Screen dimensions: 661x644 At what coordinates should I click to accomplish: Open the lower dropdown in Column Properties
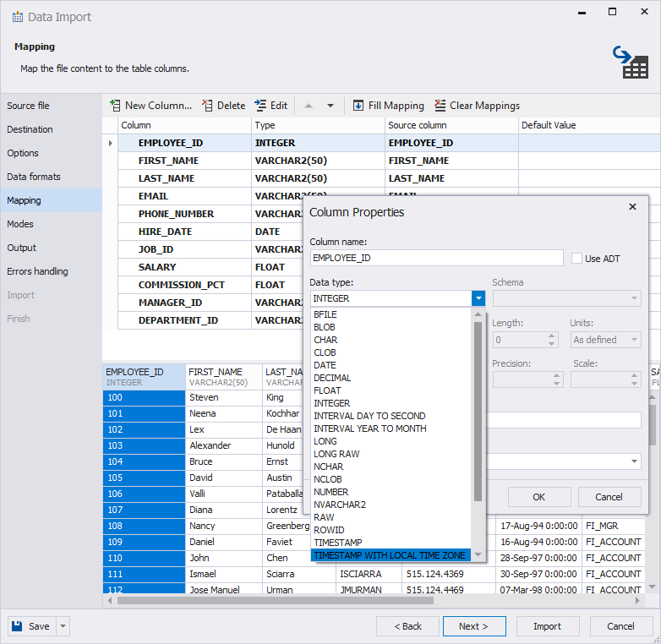click(634, 461)
